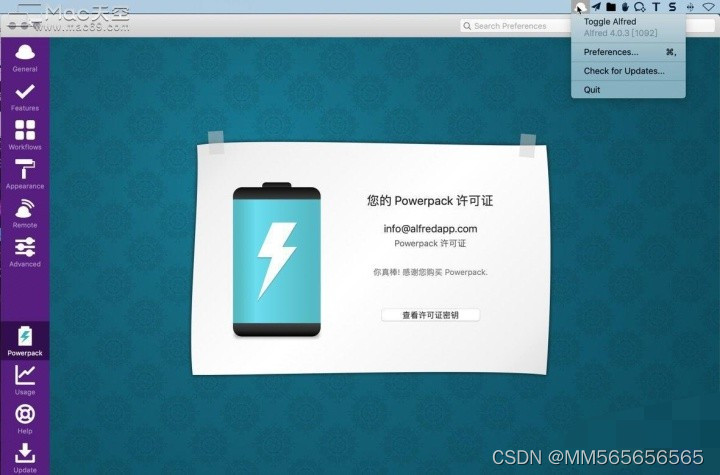Open the General preferences section

pos(25,58)
